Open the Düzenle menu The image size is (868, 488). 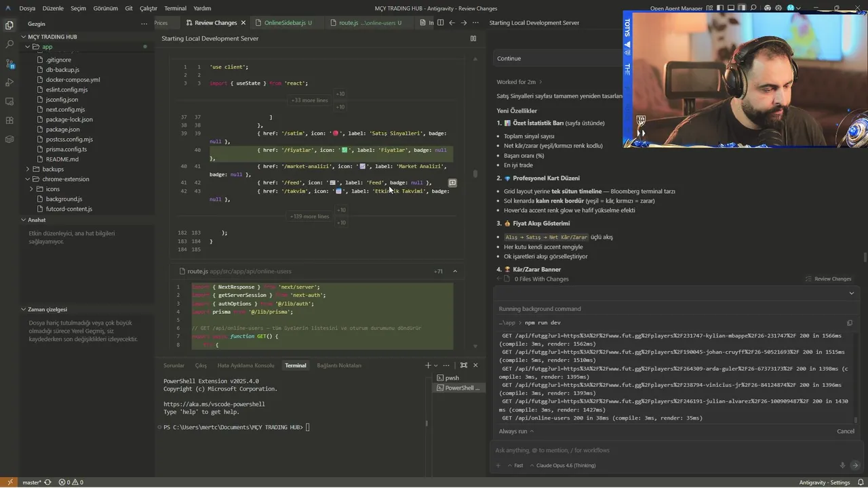point(52,8)
